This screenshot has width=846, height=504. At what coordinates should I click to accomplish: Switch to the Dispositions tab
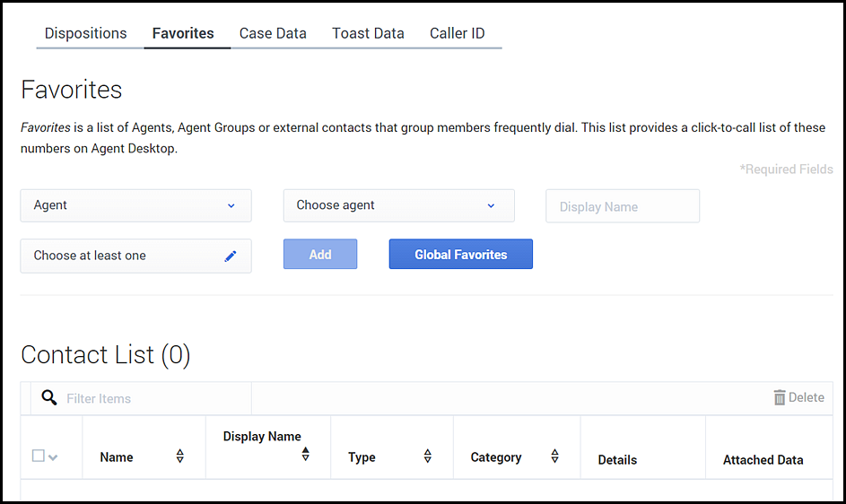click(86, 33)
